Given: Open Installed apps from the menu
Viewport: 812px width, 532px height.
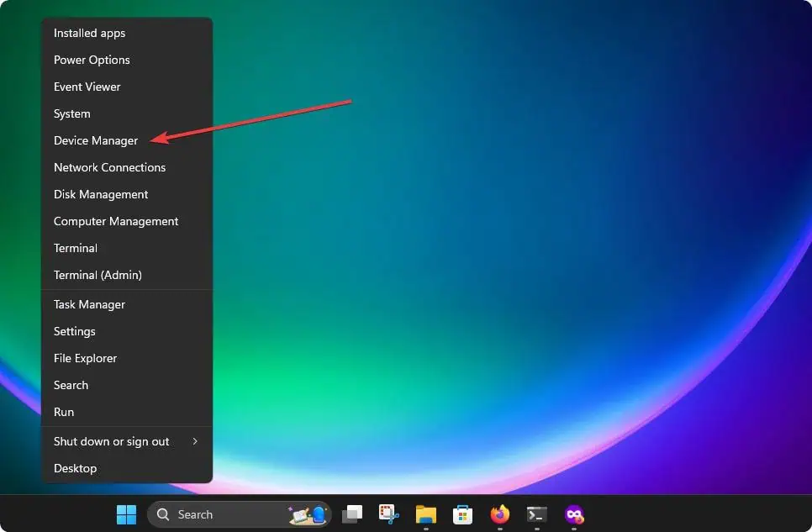Looking at the screenshot, I should pyautogui.click(x=127, y=33).
